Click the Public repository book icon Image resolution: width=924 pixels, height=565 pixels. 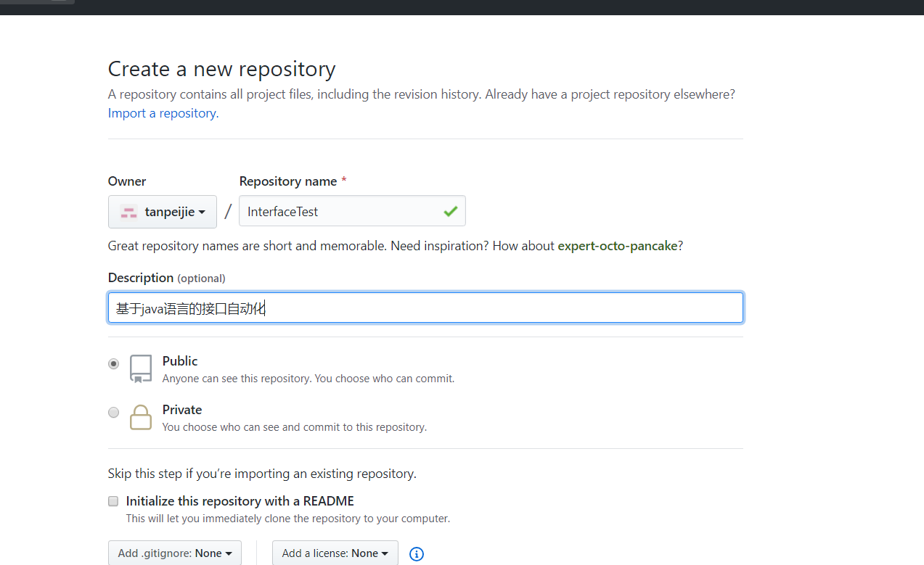click(141, 368)
